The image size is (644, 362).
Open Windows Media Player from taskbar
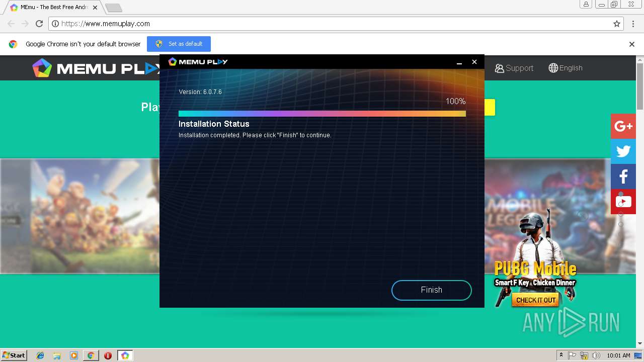click(x=74, y=355)
